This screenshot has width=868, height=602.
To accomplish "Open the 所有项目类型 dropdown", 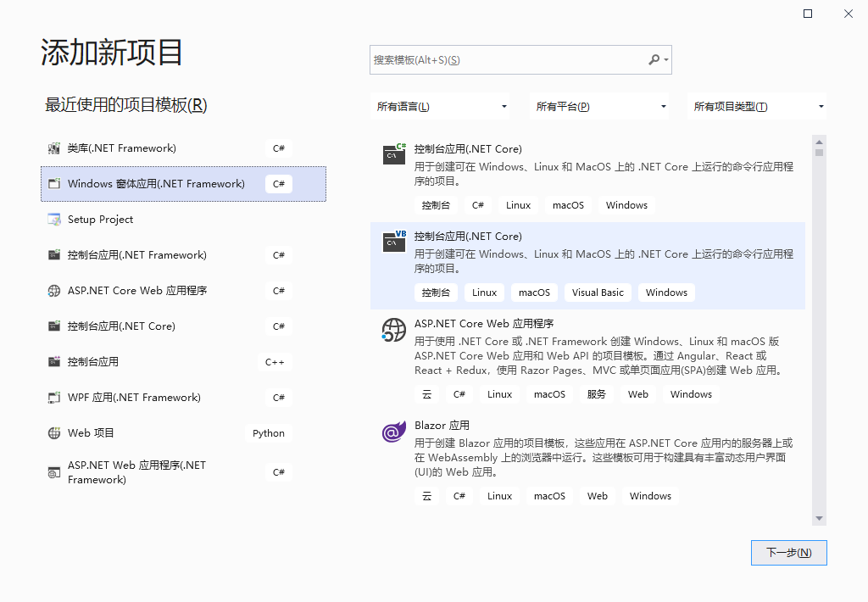I will [759, 106].
